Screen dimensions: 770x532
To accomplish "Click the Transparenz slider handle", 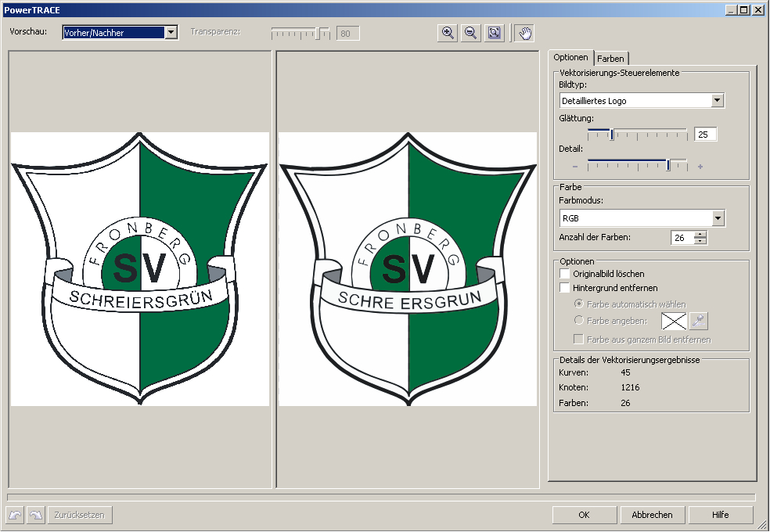I will click(x=318, y=34).
